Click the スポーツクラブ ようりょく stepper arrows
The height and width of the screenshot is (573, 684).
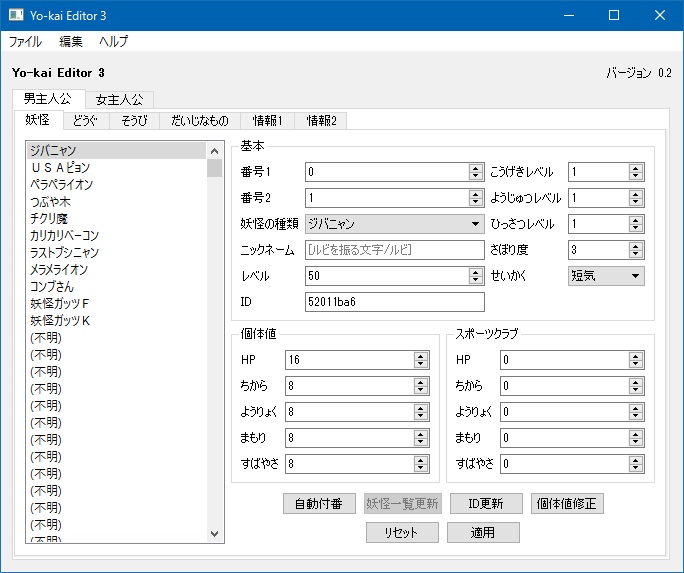tap(636, 412)
